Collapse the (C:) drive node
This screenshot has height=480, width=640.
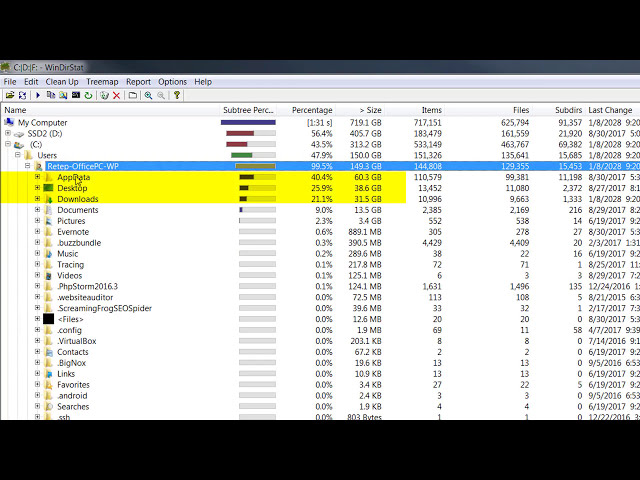click(x=8, y=144)
